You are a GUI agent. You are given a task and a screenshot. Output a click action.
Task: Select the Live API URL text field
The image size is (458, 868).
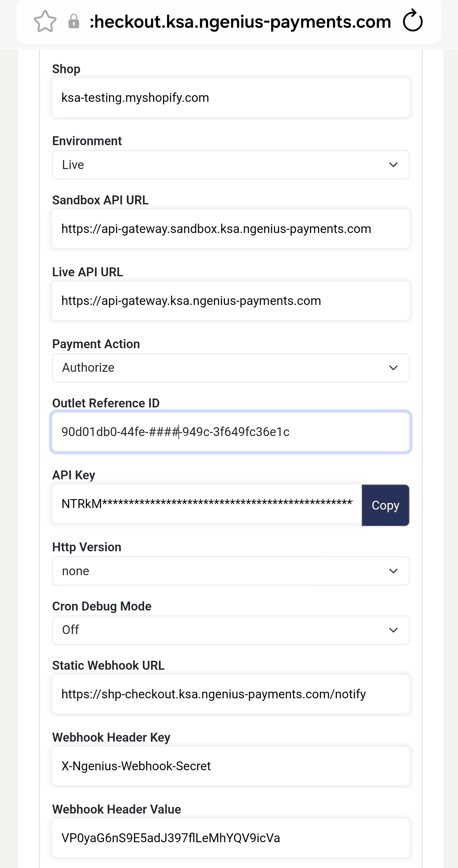click(x=231, y=300)
